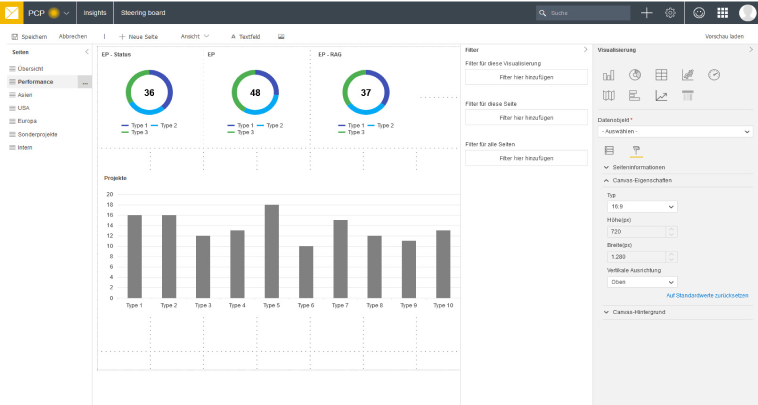Open the Typ 16:9 dropdown
The height and width of the screenshot is (405, 758).
[641, 207]
